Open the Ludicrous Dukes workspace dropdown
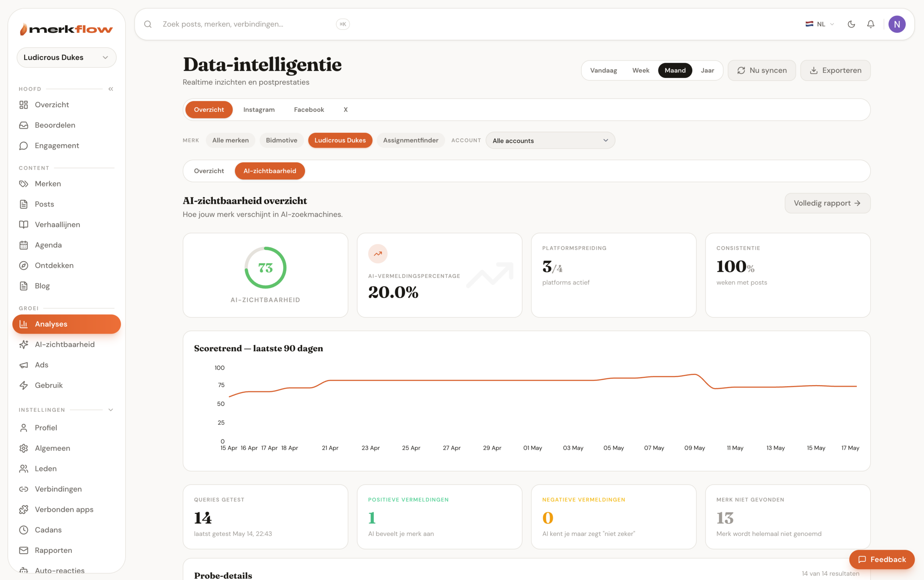 pyautogui.click(x=66, y=57)
